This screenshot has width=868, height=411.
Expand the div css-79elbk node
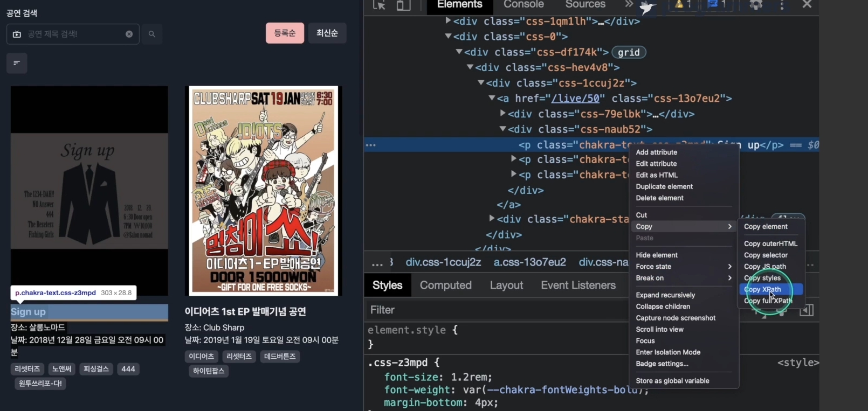coord(502,114)
